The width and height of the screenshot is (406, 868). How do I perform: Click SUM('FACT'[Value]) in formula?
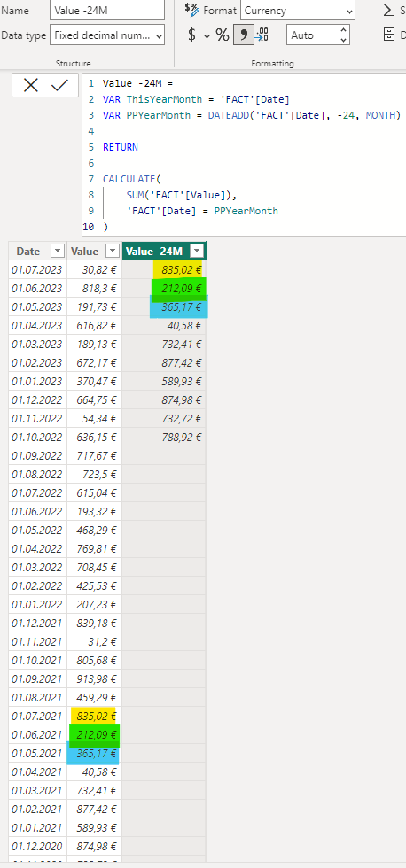182,195
